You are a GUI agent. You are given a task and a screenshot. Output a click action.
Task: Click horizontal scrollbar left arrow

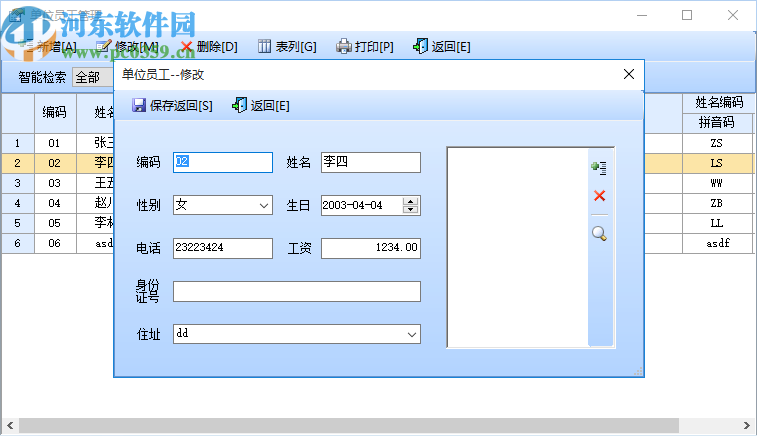10,425
